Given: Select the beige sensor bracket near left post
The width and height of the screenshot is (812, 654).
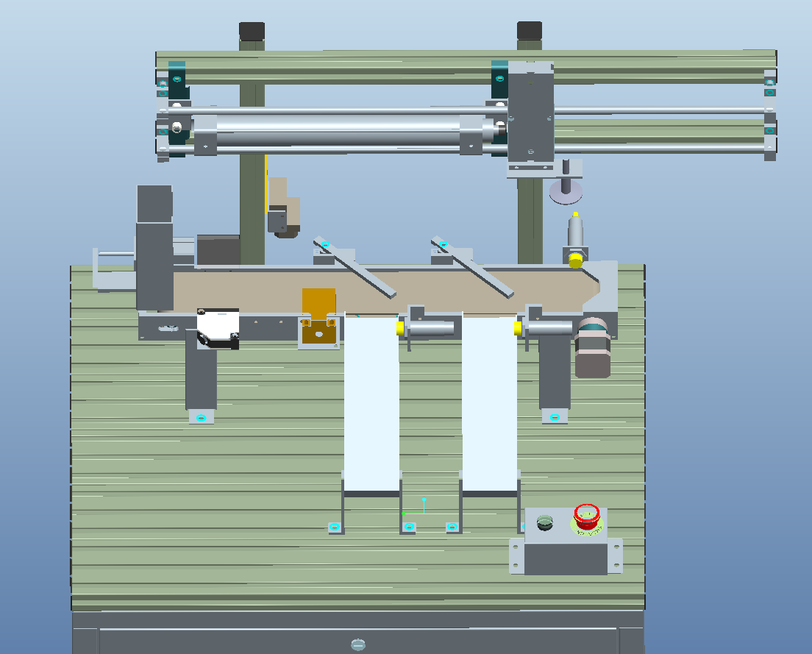Looking at the screenshot, I should point(283,207).
